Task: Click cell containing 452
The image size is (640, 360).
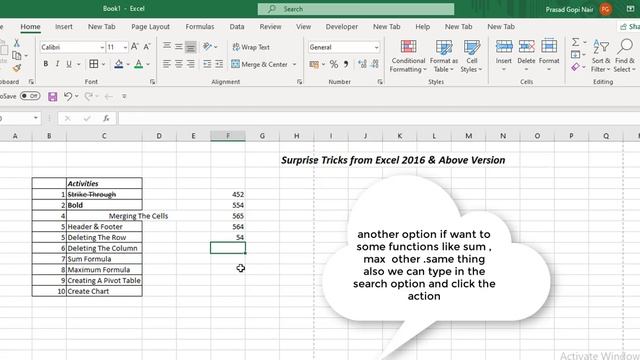Action: (228, 194)
